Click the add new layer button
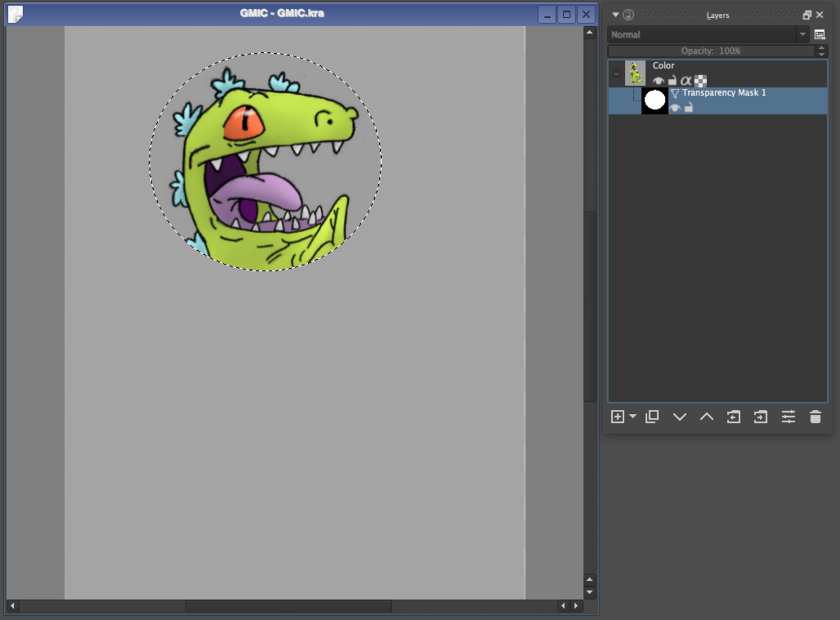This screenshot has height=620, width=840. (617, 417)
